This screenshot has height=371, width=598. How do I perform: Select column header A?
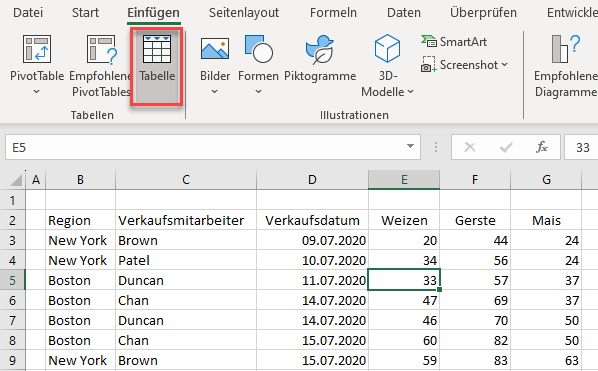[36, 180]
